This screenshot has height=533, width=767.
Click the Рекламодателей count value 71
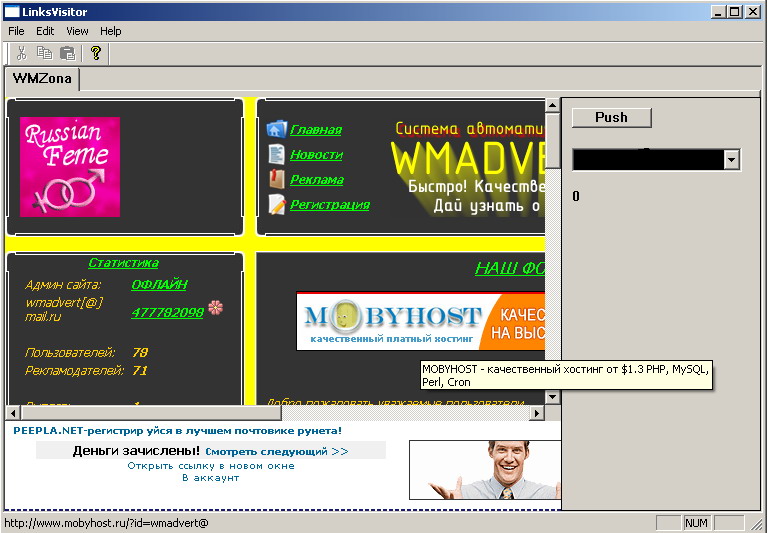pos(139,371)
